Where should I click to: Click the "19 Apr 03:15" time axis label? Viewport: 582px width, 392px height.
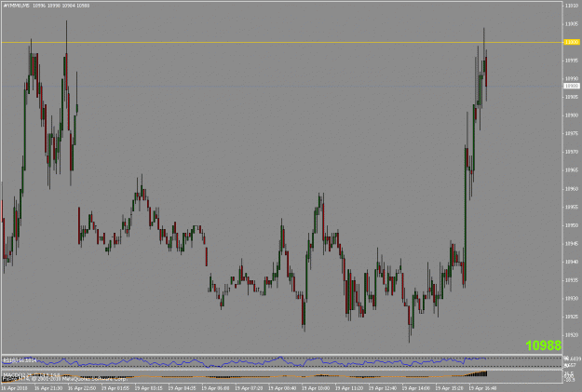[148, 388]
